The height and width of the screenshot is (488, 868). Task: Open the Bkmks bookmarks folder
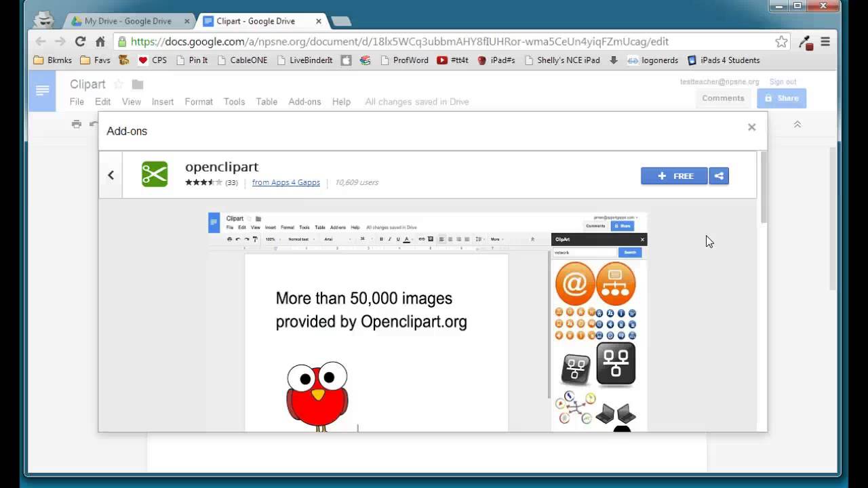53,60
